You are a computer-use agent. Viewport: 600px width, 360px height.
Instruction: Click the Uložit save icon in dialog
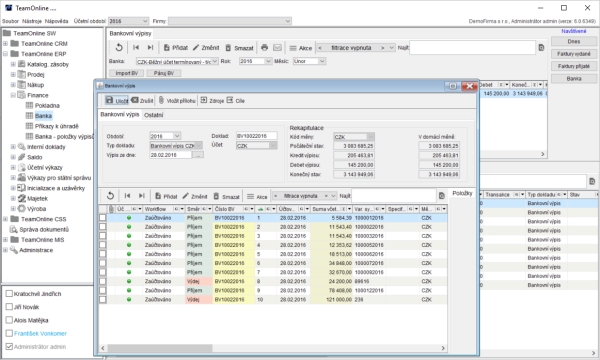coord(109,100)
